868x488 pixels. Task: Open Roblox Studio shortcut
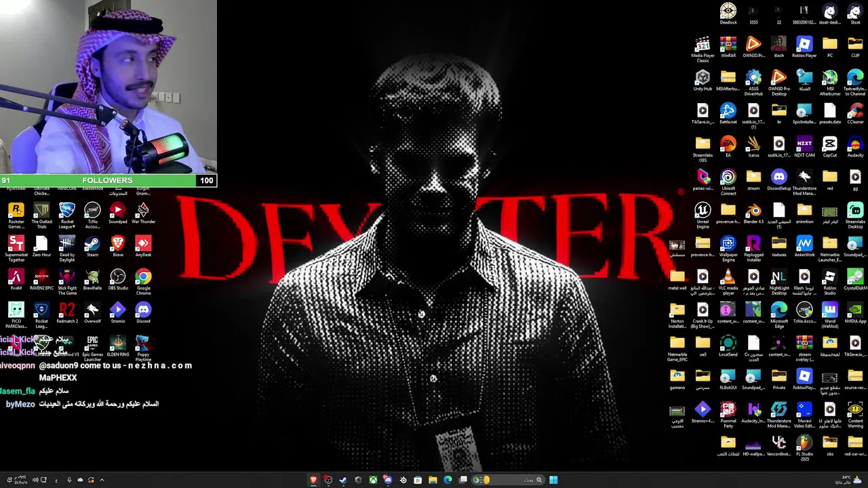pyautogui.click(x=830, y=282)
